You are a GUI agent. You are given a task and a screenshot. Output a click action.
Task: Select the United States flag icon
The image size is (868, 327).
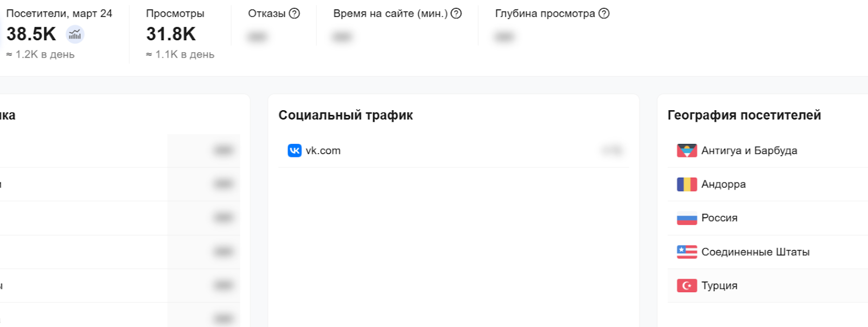tap(686, 251)
